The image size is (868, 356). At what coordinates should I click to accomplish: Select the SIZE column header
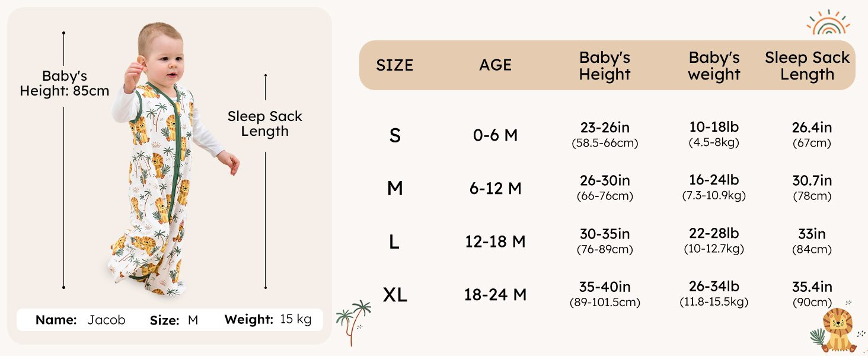[x=394, y=65]
